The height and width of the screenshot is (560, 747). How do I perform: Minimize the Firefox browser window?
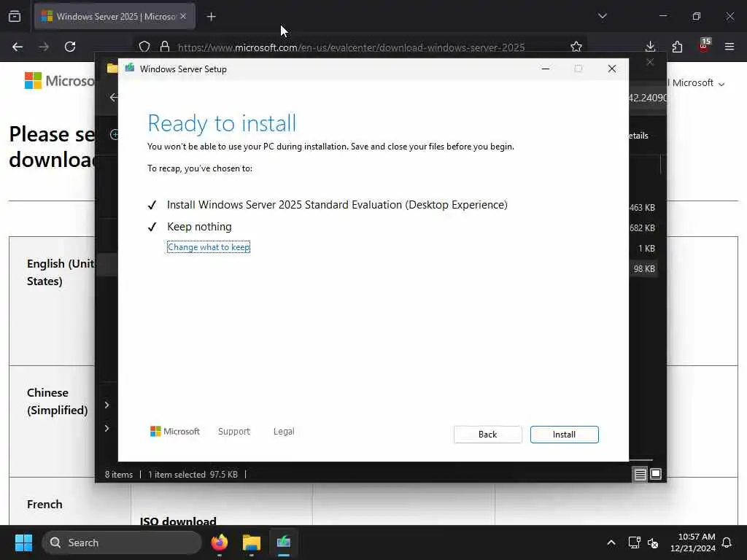(x=662, y=16)
